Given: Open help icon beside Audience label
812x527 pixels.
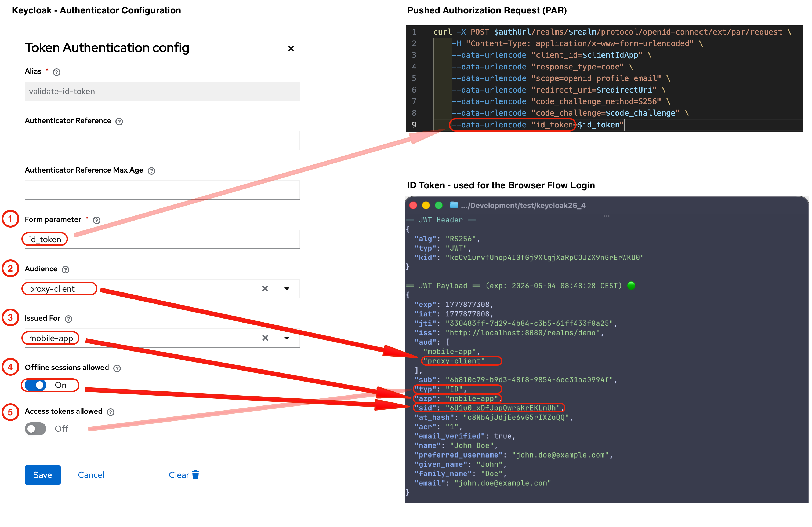Looking at the screenshot, I should (66, 270).
